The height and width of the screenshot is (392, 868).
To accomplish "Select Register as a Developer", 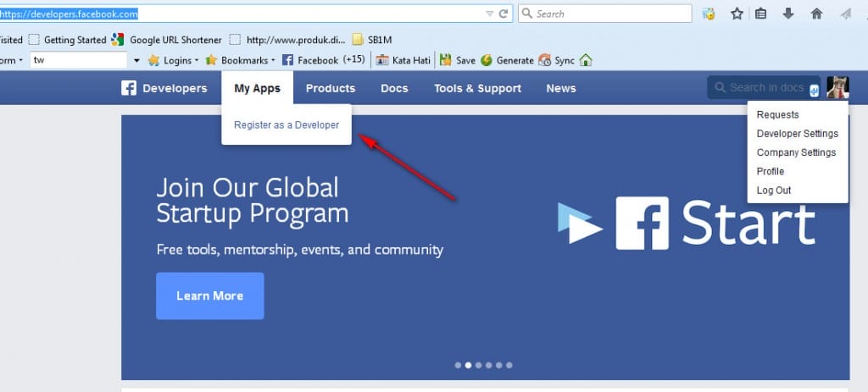I will pos(287,125).
